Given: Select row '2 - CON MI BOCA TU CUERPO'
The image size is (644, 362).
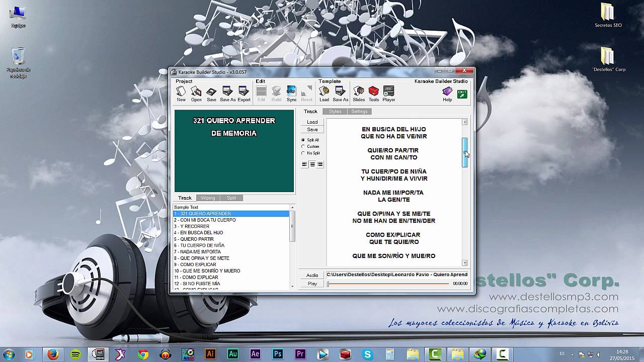Looking at the screenshot, I should [x=231, y=220].
